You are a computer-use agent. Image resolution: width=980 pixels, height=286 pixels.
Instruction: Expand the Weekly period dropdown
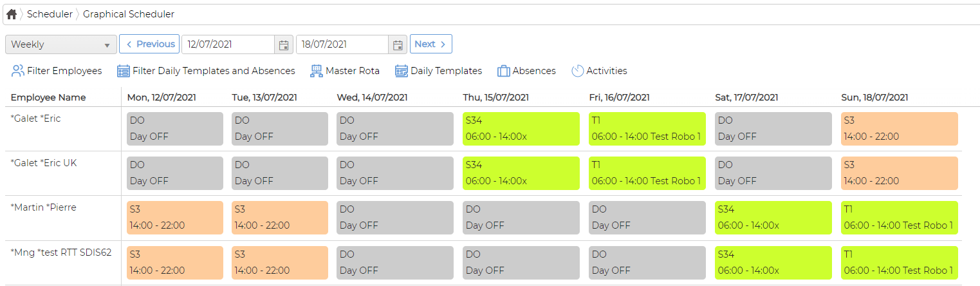(61, 44)
